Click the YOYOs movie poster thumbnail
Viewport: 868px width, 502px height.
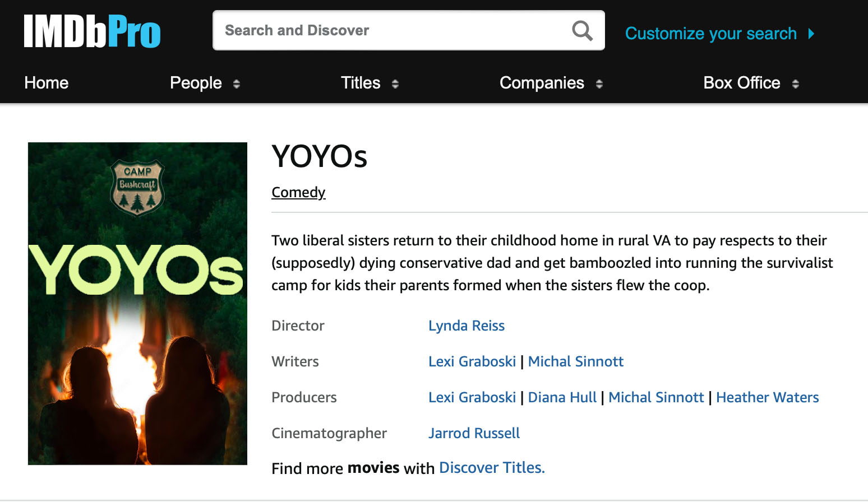pyautogui.click(x=137, y=303)
